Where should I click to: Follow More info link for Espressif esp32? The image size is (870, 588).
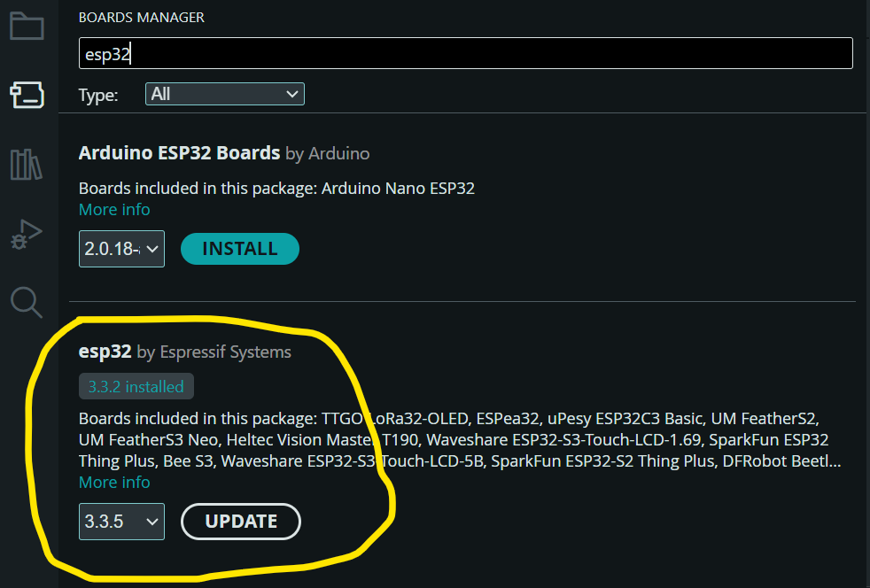pyautogui.click(x=114, y=483)
